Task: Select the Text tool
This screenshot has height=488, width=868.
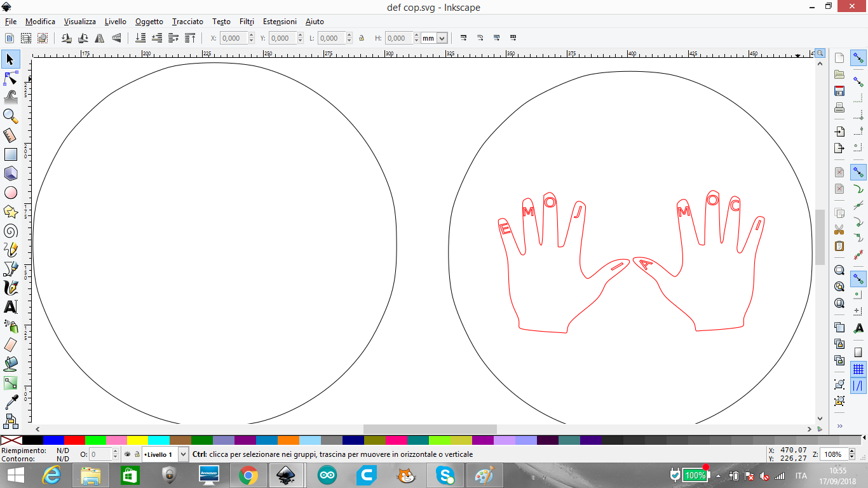Action: pyautogui.click(x=10, y=307)
